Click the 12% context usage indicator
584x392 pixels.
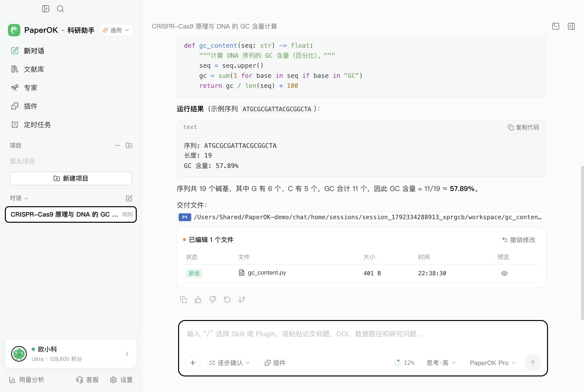(404, 363)
